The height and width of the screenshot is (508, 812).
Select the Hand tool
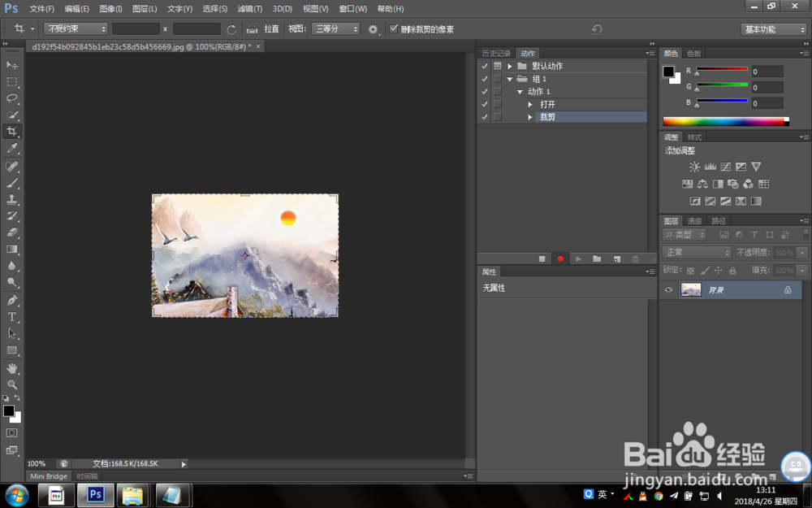[12, 368]
